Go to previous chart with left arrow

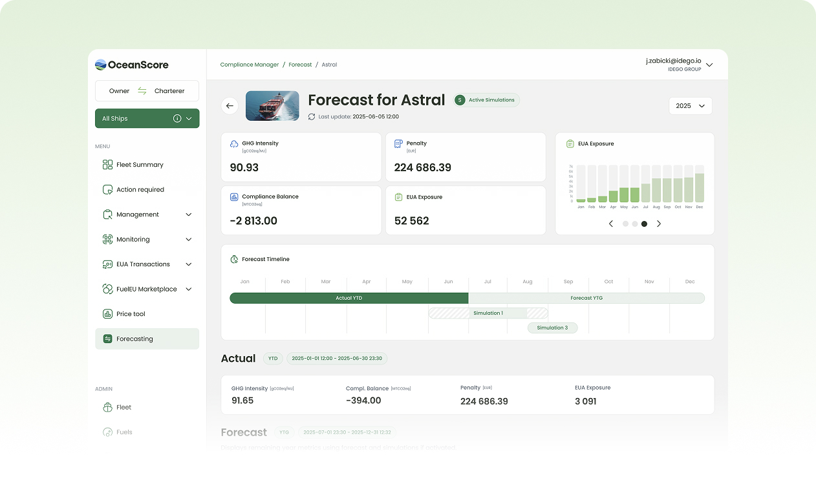(611, 224)
